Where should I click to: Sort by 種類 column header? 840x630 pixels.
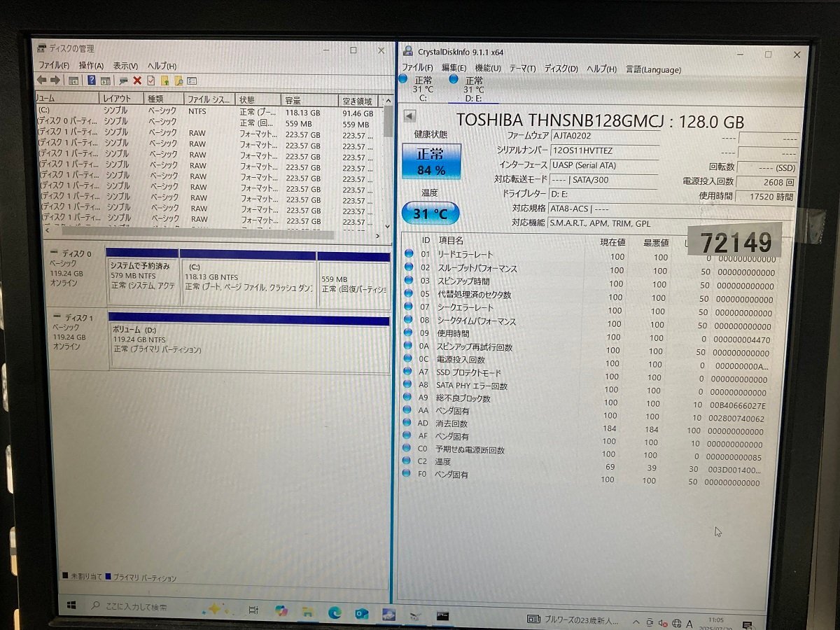(163, 99)
